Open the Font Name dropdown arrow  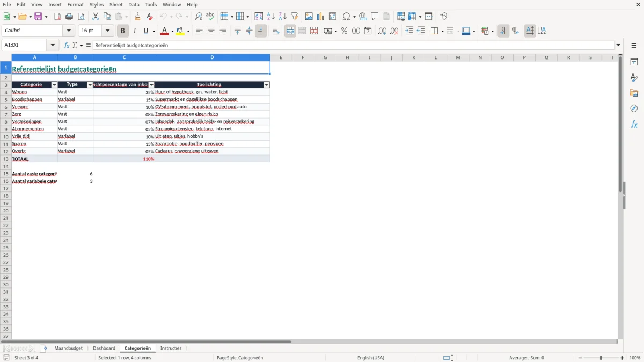click(69, 31)
